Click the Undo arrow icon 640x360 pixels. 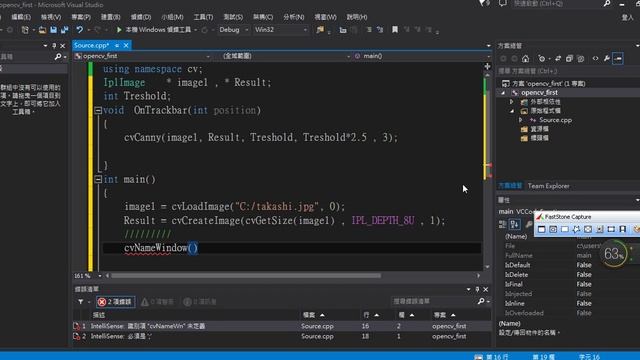pyautogui.click(x=80, y=30)
